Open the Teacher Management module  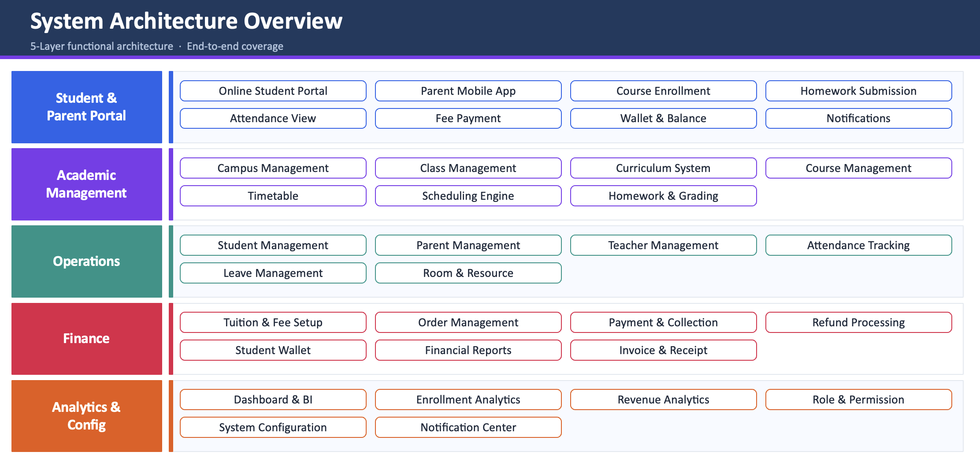point(663,245)
